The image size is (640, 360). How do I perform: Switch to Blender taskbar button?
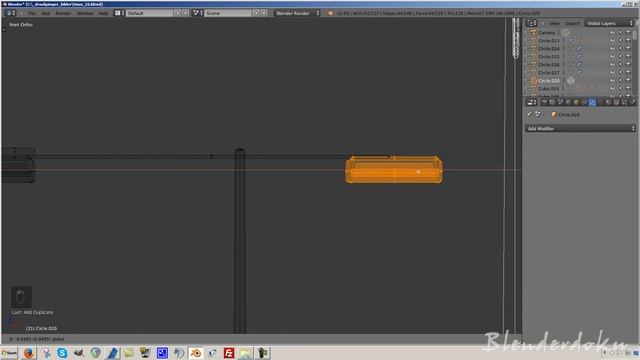pos(196,353)
